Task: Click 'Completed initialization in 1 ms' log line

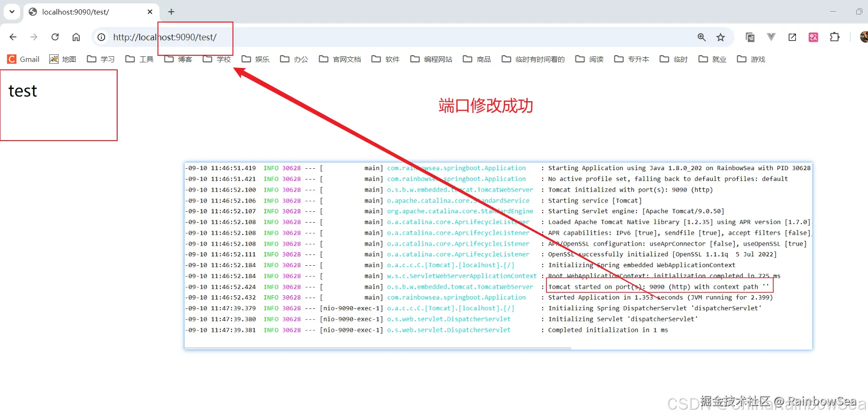Action: point(608,330)
